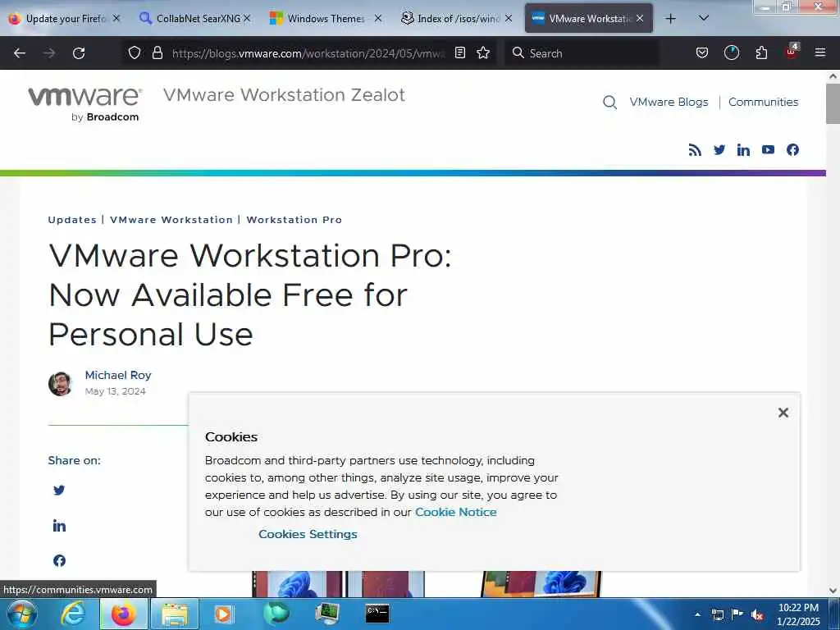The width and height of the screenshot is (840, 630).
Task: Share article on LinkedIn
Action: coord(59,526)
